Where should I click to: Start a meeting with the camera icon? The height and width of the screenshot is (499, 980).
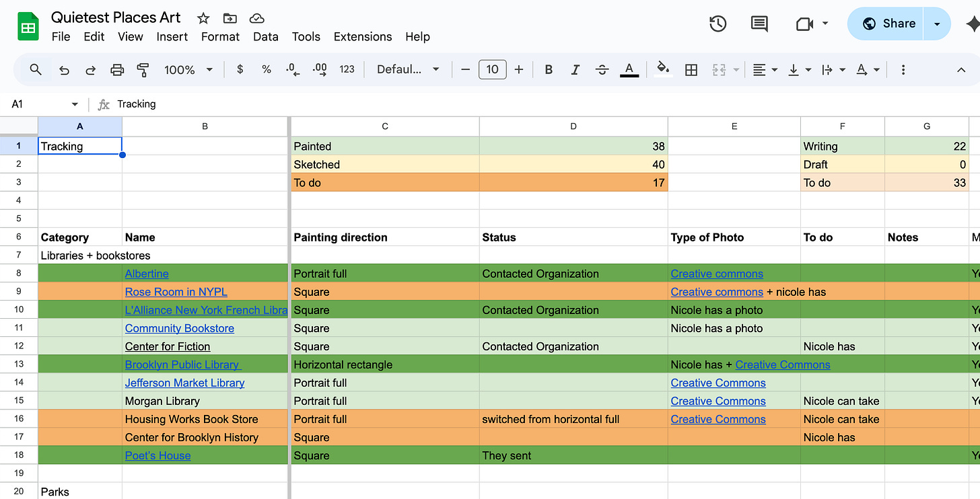804,24
